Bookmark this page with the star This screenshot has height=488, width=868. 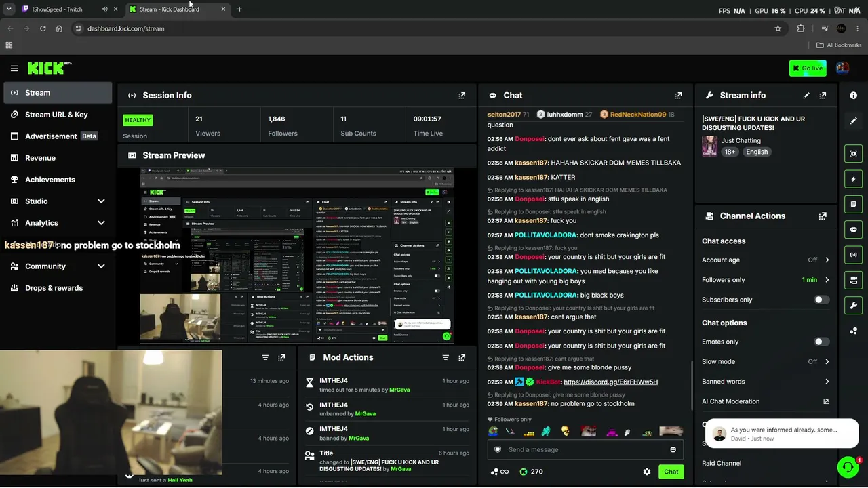coord(778,28)
